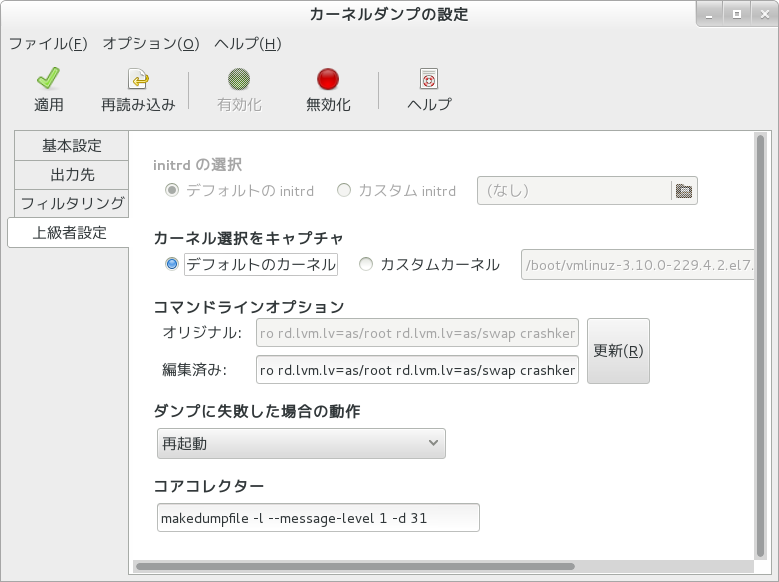This screenshot has width=779, height=582.
Task: Switch to the フィルタリング tab
Action: 72,204
